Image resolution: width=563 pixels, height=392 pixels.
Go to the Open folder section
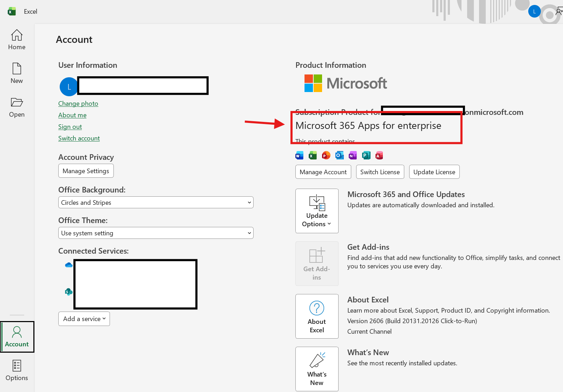coord(17,107)
